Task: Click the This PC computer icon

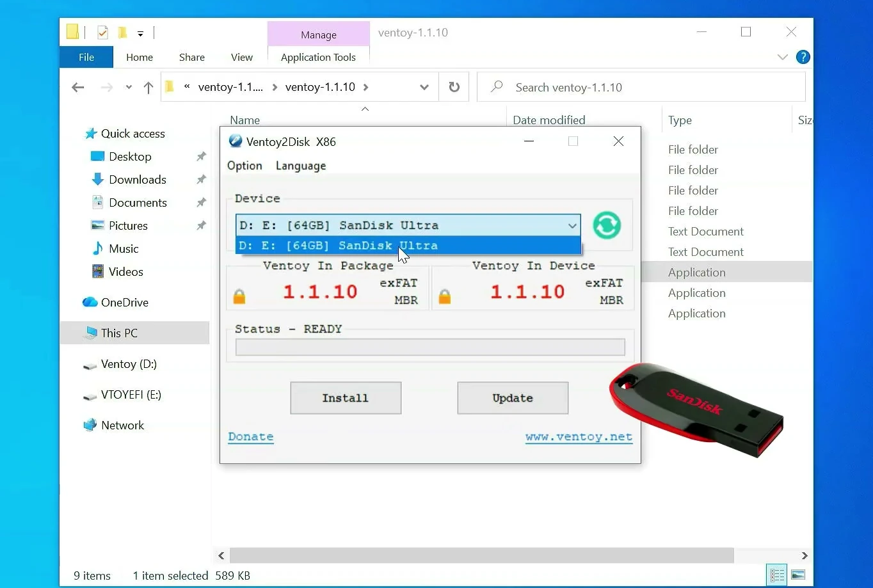Action: (x=91, y=333)
